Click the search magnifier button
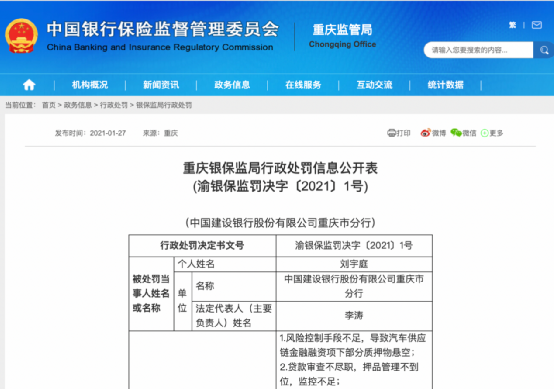 point(544,50)
